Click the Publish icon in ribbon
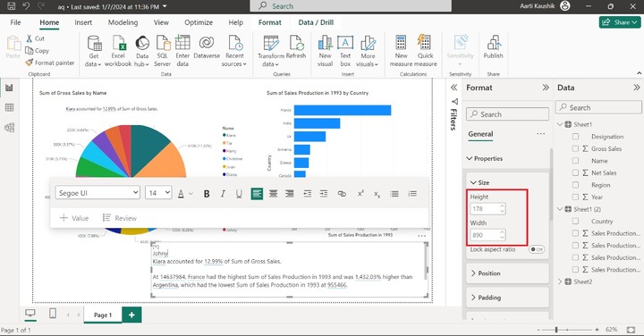 click(x=493, y=47)
